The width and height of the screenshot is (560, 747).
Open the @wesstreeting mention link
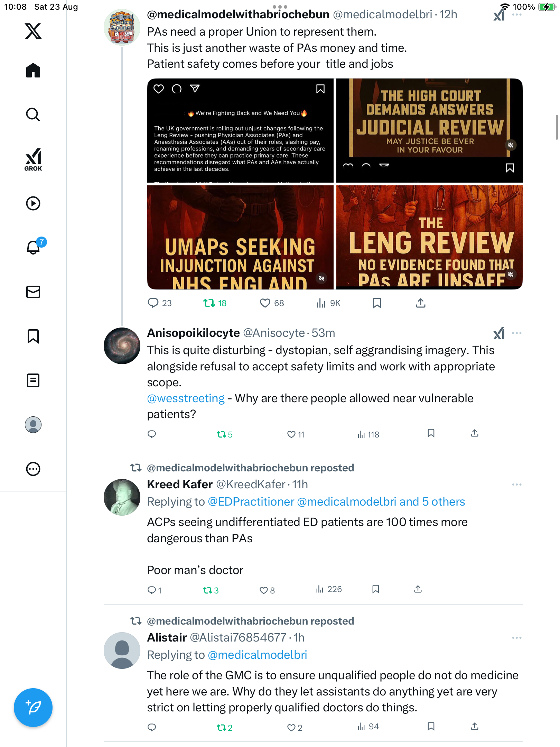[186, 398]
